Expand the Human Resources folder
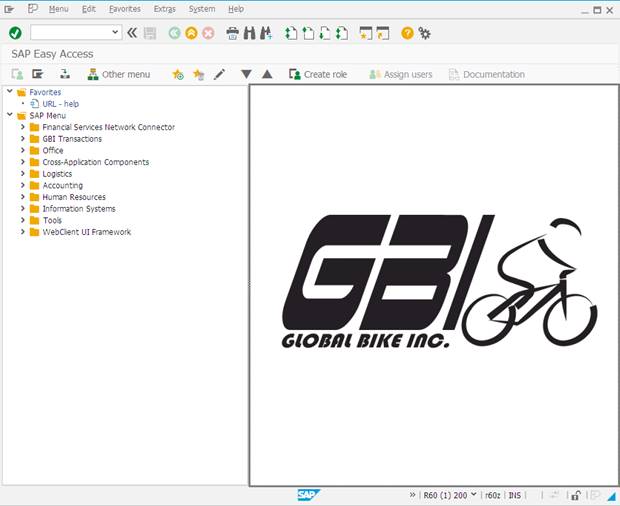Screen dimensions: 620x506 [23, 196]
